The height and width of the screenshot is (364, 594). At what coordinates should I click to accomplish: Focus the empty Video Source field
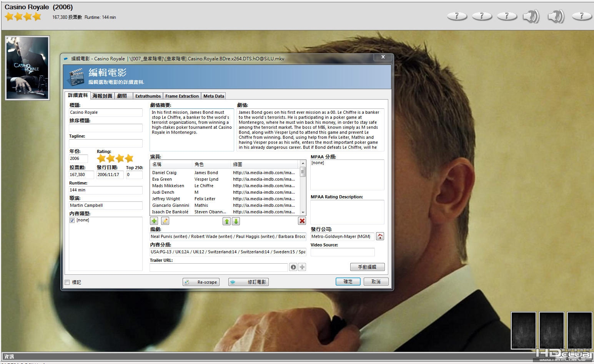coord(342,252)
